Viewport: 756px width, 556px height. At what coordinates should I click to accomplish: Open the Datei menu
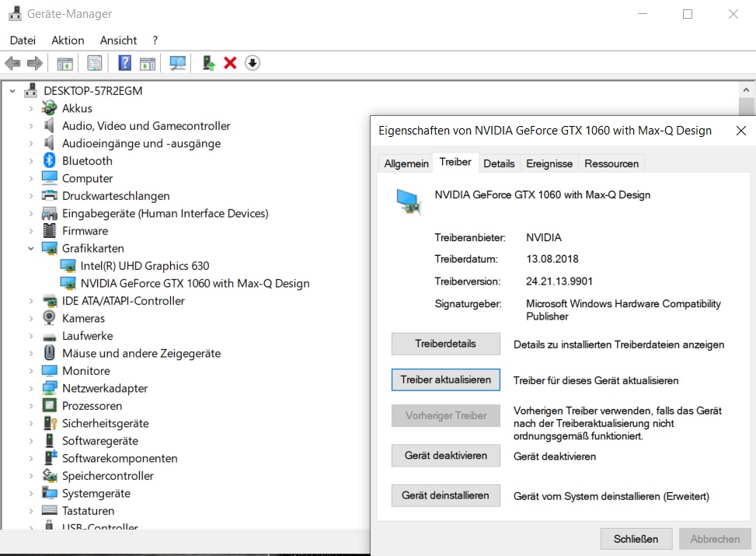(x=23, y=40)
